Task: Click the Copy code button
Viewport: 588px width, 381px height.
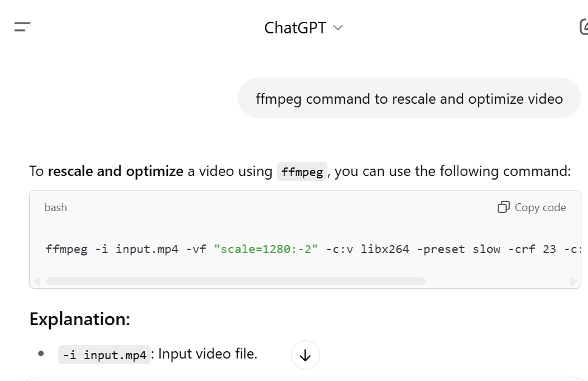Action: pyautogui.click(x=532, y=207)
